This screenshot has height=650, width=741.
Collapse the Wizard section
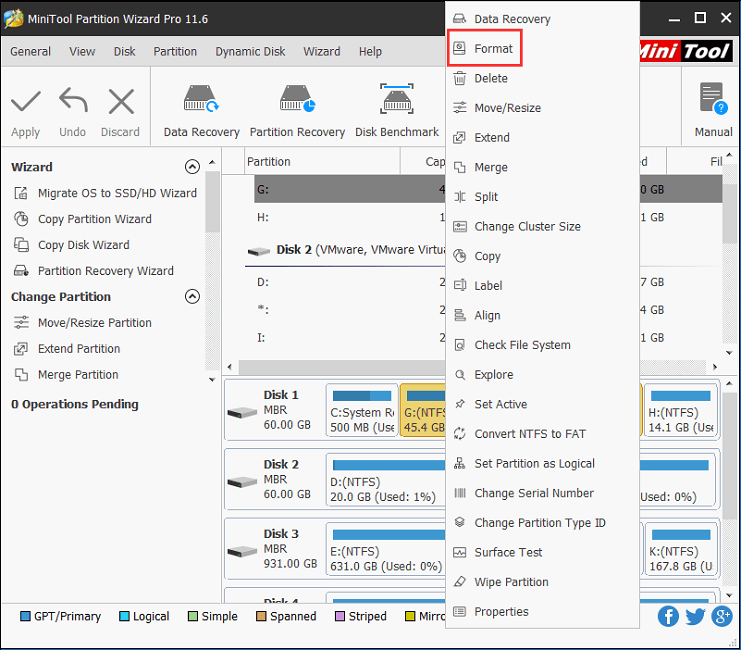point(192,167)
